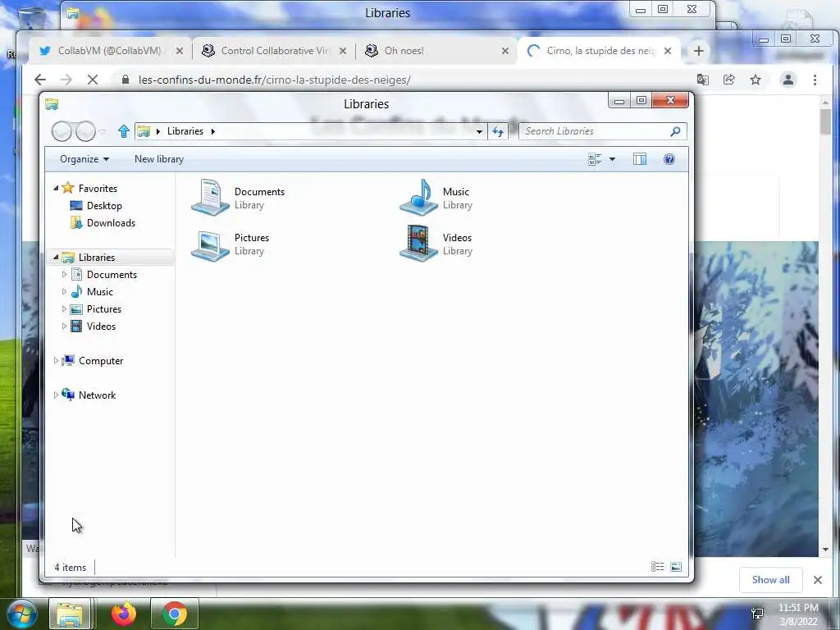Open the address bar history dropdown
Image resolution: width=840 pixels, height=630 pixels.
(x=479, y=131)
